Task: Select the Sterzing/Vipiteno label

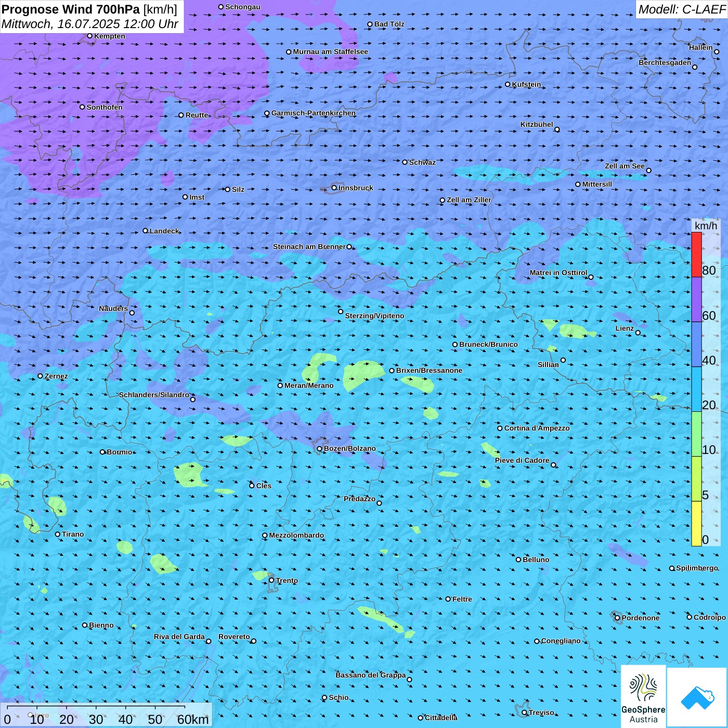Action: (374, 316)
